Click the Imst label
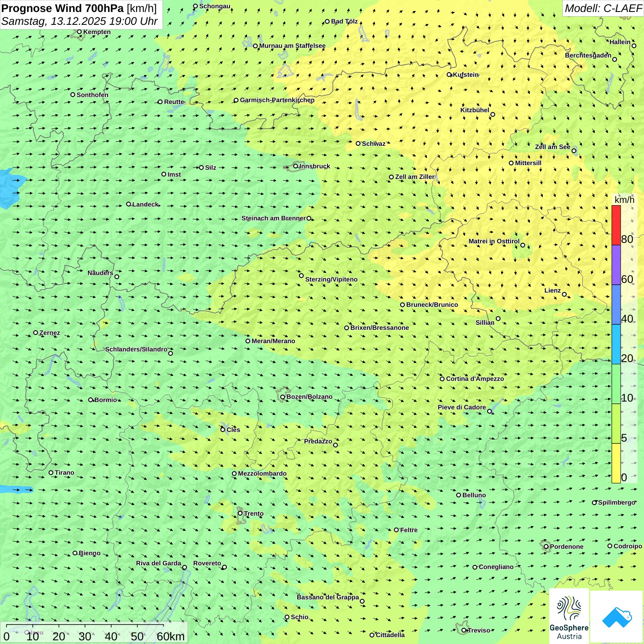This screenshot has height=644, width=644. (174, 174)
